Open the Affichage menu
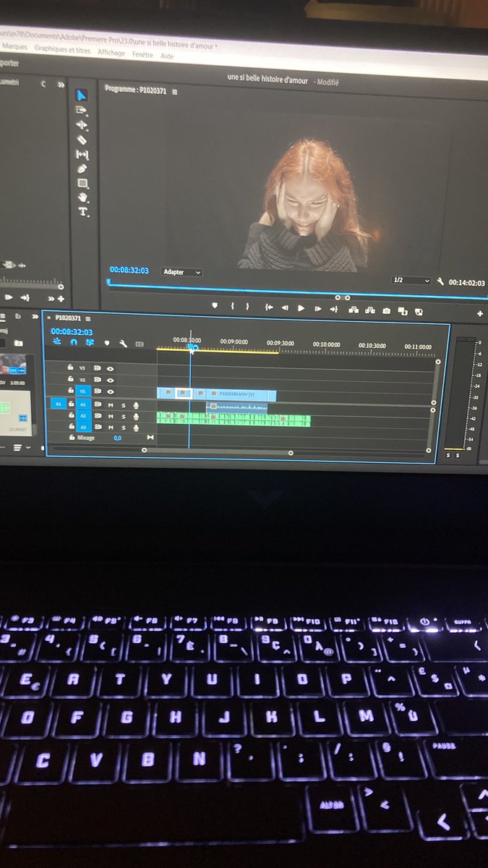 coord(111,53)
